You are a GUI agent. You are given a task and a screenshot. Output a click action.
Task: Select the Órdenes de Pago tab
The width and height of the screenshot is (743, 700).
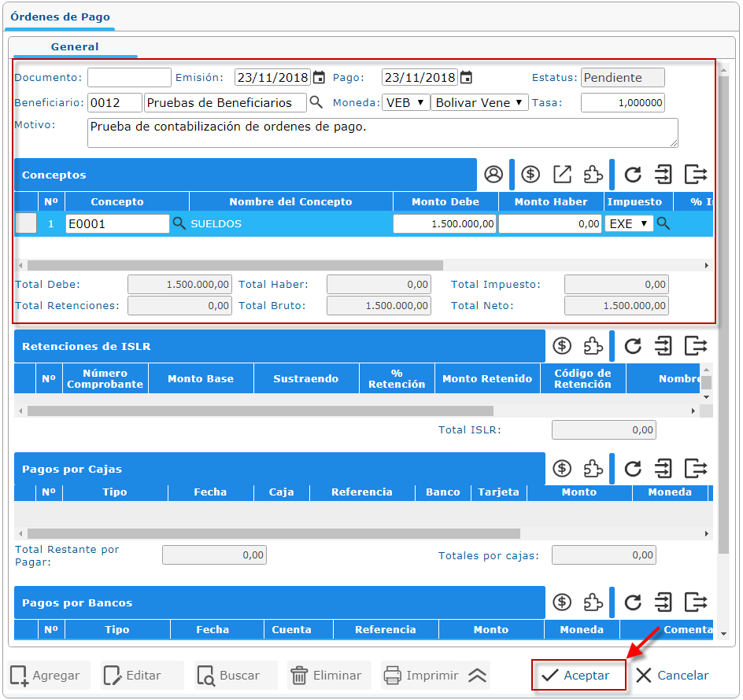click(x=60, y=17)
